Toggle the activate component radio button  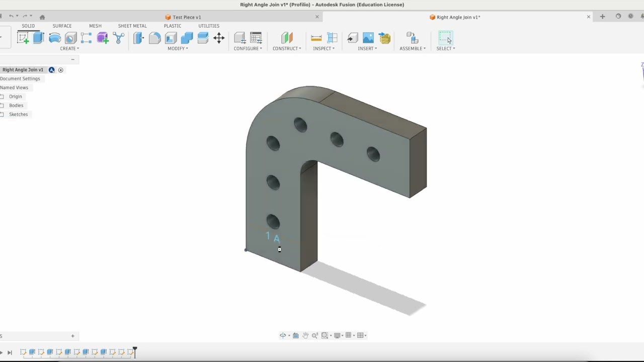click(x=61, y=70)
